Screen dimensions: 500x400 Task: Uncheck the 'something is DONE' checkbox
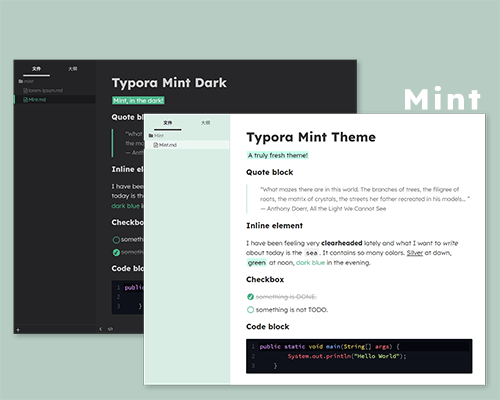[250, 297]
